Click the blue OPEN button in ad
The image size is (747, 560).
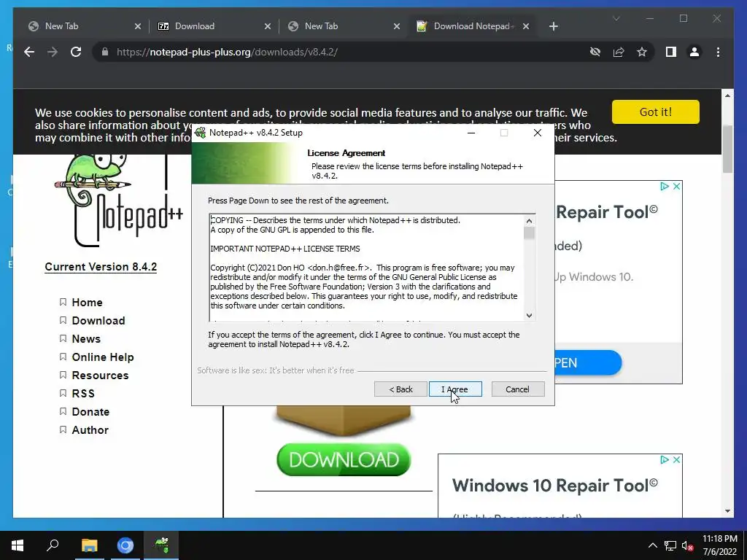(588, 363)
